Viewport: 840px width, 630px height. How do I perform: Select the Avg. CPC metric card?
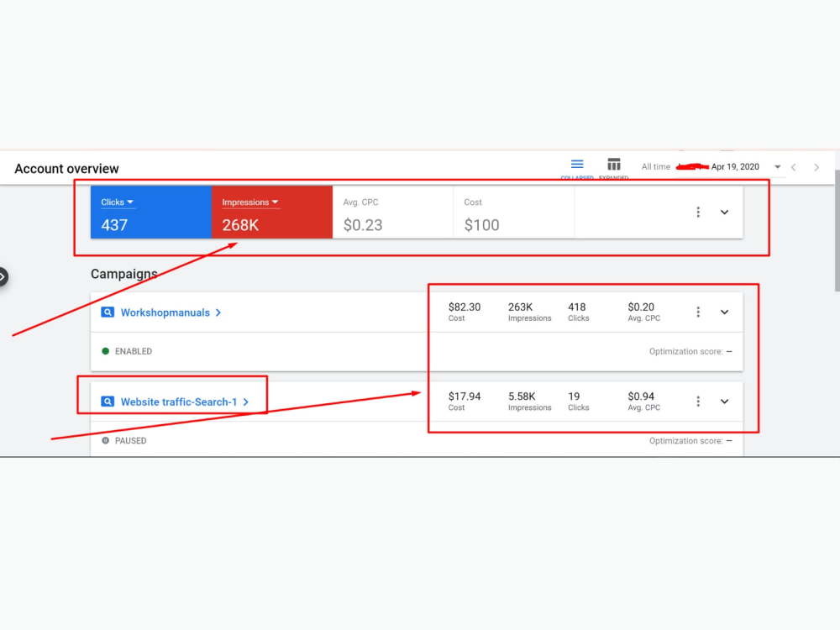tap(392, 213)
